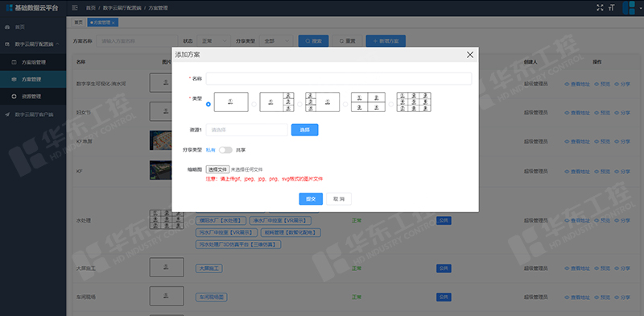
Task: Toggle the 分享类型 private/shared switch
Action: 225,150
